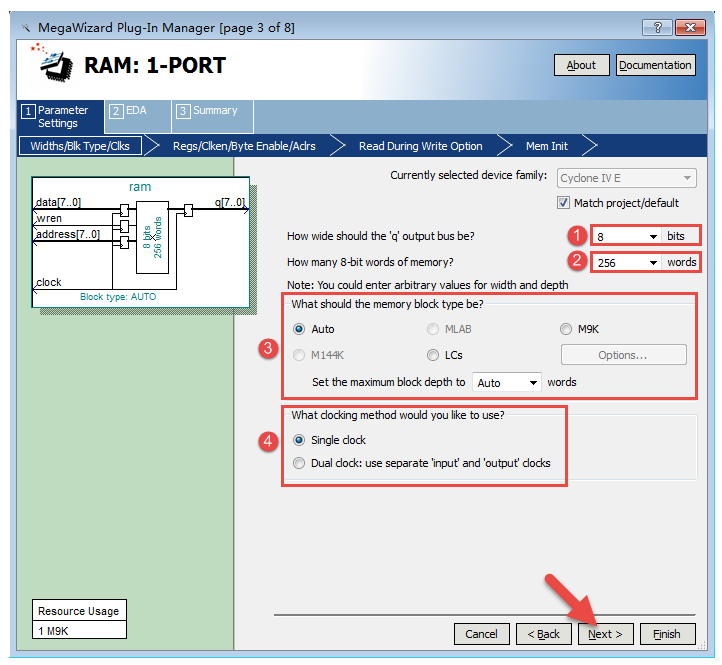
Task: Click the < Back button
Action: click(544, 634)
